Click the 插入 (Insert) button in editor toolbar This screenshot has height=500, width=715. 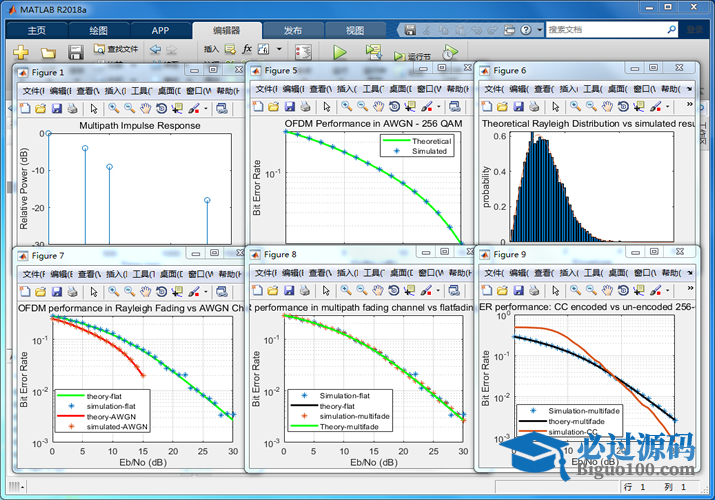[x=211, y=49]
